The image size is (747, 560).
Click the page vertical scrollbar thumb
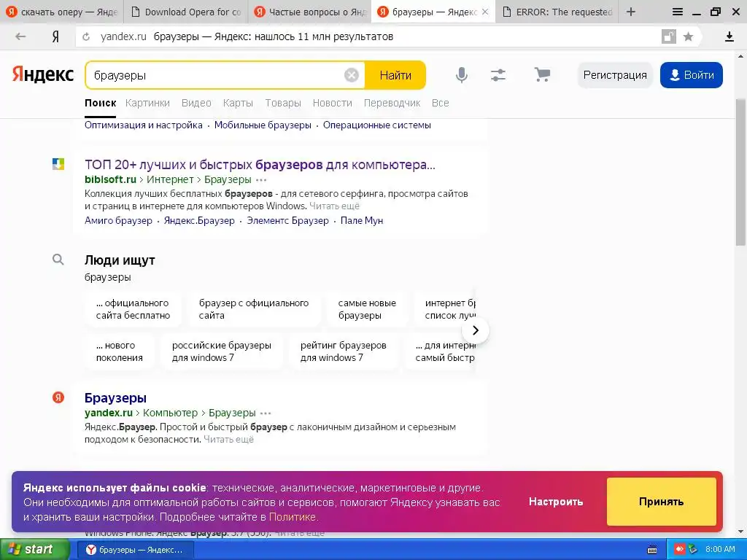741,171
